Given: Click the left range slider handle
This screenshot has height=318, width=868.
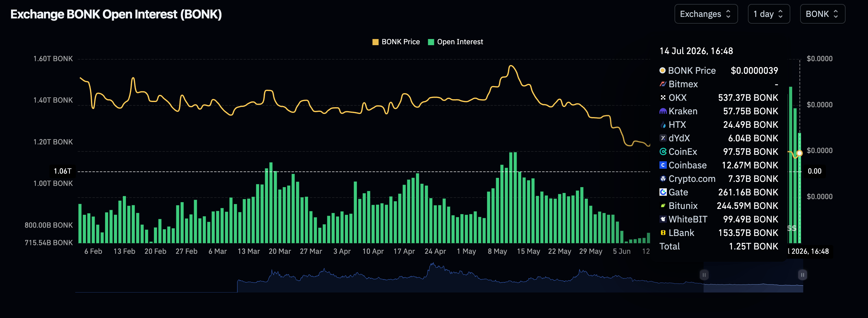Looking at the screenshot, I should 704,274.
